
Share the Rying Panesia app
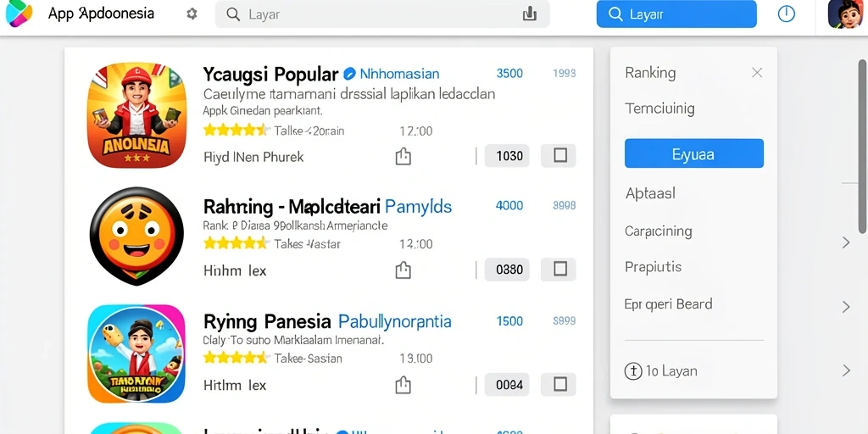(403, 385)
